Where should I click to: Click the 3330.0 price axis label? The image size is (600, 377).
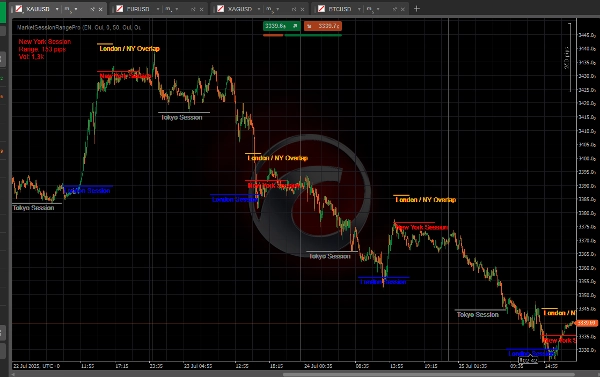tap(587, 350)
